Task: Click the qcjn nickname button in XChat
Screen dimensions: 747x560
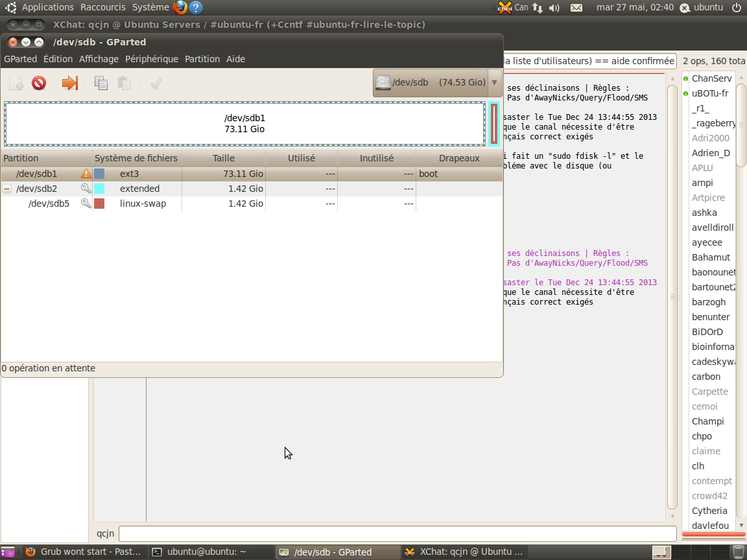Action: [x=105, y=533]
